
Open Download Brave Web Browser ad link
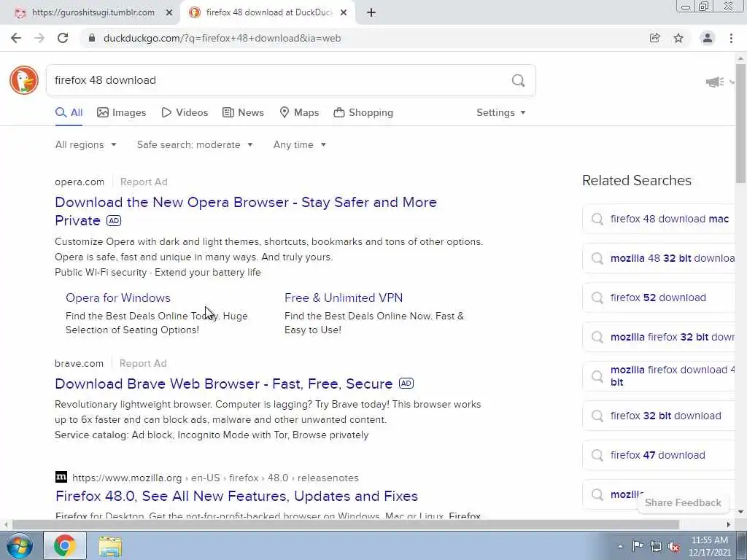(x=224, y=384)
